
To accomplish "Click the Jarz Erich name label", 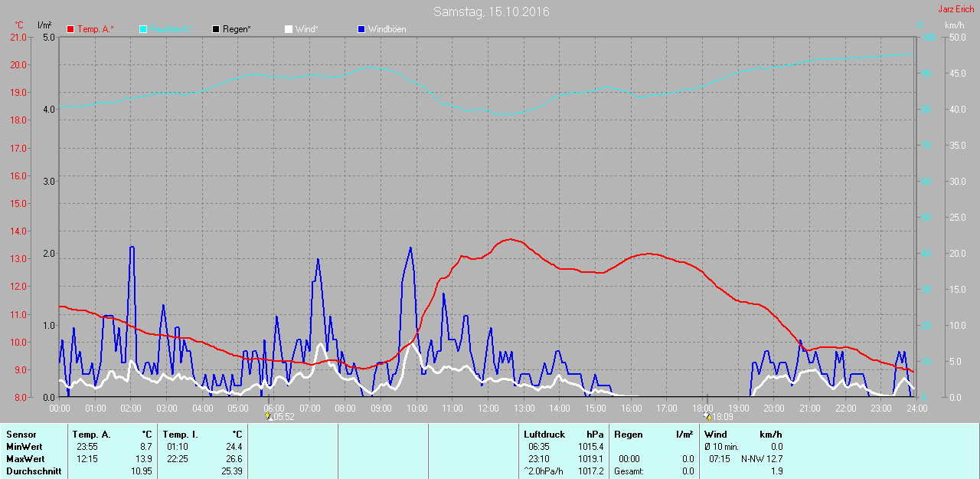I will click(956, 9).
